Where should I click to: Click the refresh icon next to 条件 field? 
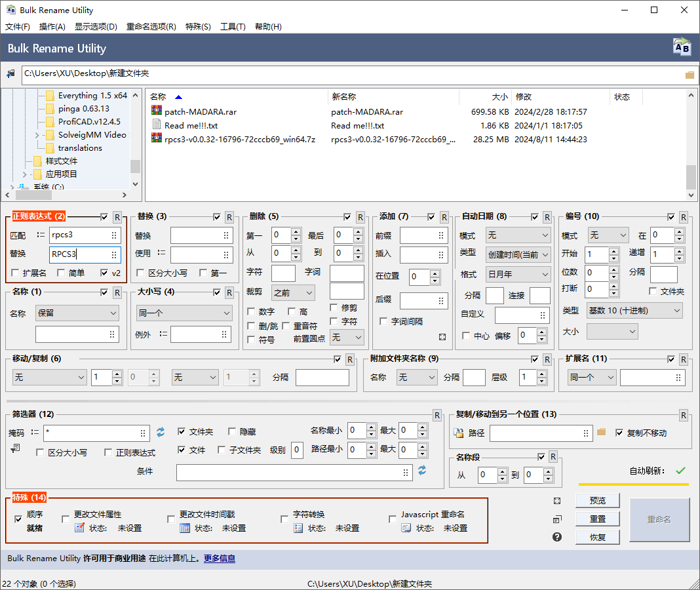coord(422,470)
